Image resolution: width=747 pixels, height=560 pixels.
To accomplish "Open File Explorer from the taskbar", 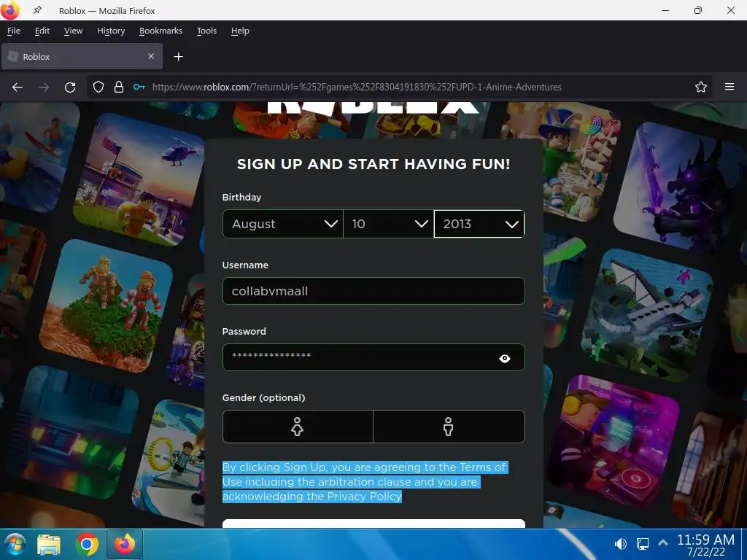I will 49,544.
